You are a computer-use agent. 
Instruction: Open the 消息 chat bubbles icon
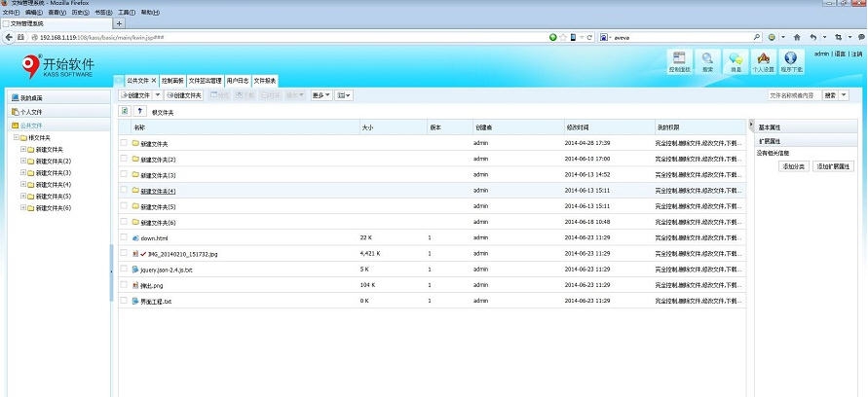(x=736, y=62)
